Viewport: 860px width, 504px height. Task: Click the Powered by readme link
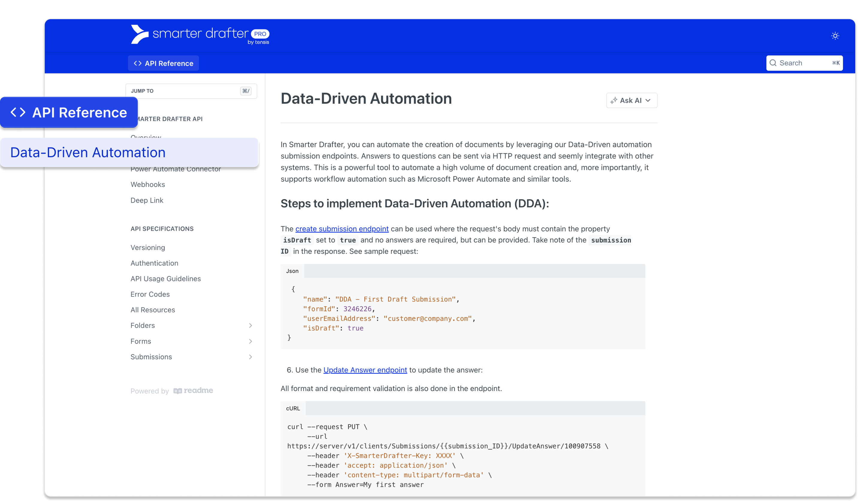[x=172, y=391]
